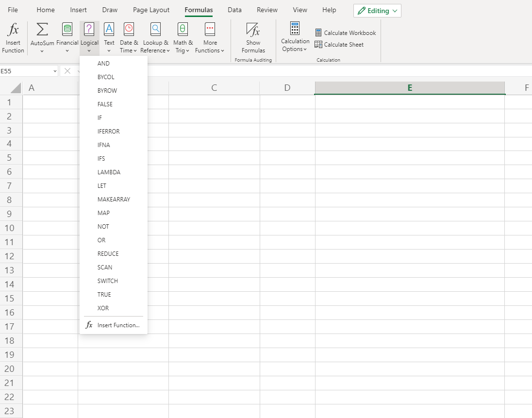Click the Calculate Workbook button
Viewport: 532px width, 418px height.
click(x=345, y=33)
